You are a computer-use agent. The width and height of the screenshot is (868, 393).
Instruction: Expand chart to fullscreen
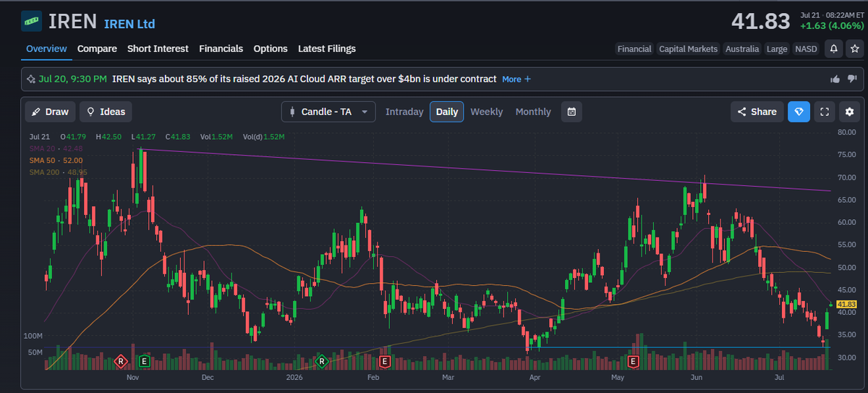point(825,111)
